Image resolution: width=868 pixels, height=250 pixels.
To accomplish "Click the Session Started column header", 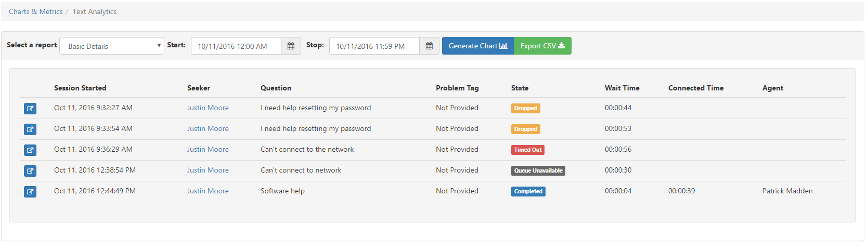I will (x=80, y=88).
